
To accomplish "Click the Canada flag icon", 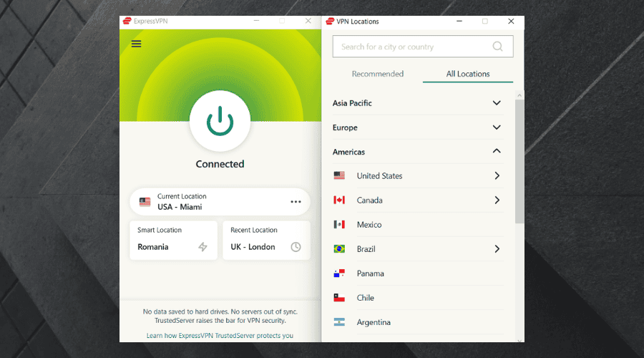I will pyautogui.click(x=339, y=200).
